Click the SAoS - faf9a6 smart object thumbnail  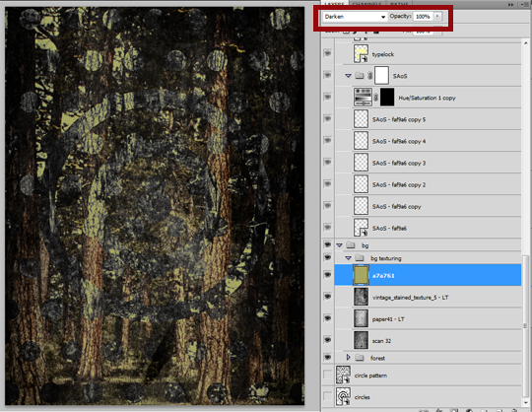(361, 228)
